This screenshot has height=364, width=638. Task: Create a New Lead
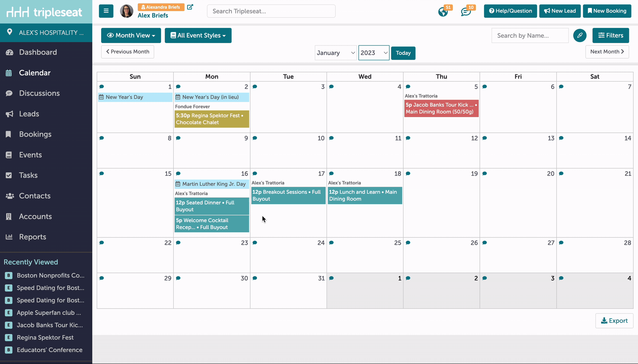click(560, 11)
